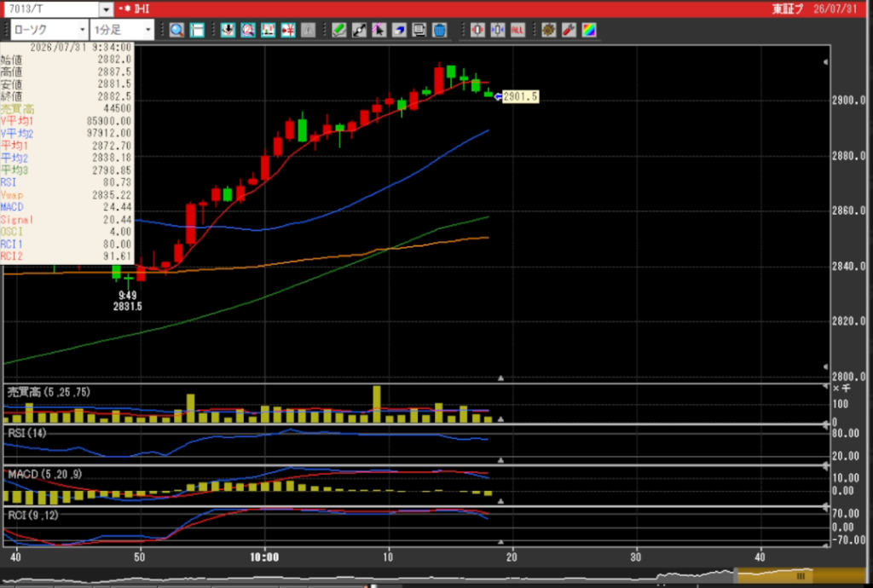Click the triangle at RSI panel right edge

[x=825, y=425]
